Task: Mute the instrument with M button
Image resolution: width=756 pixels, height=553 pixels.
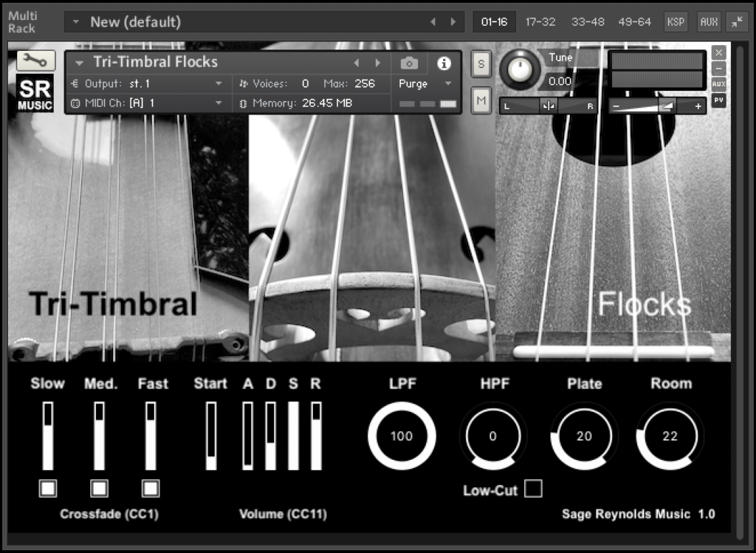Action: point(481,100)
